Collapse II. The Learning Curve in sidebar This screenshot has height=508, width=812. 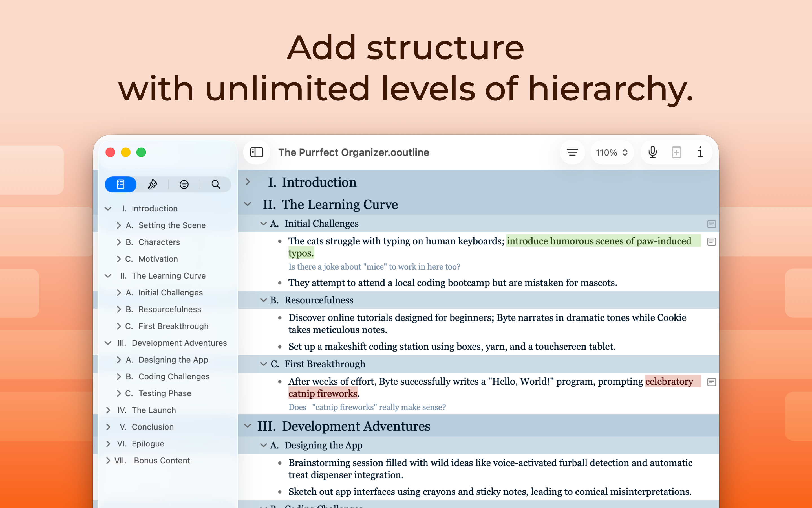pyautogui.click(x=108, y=276)
